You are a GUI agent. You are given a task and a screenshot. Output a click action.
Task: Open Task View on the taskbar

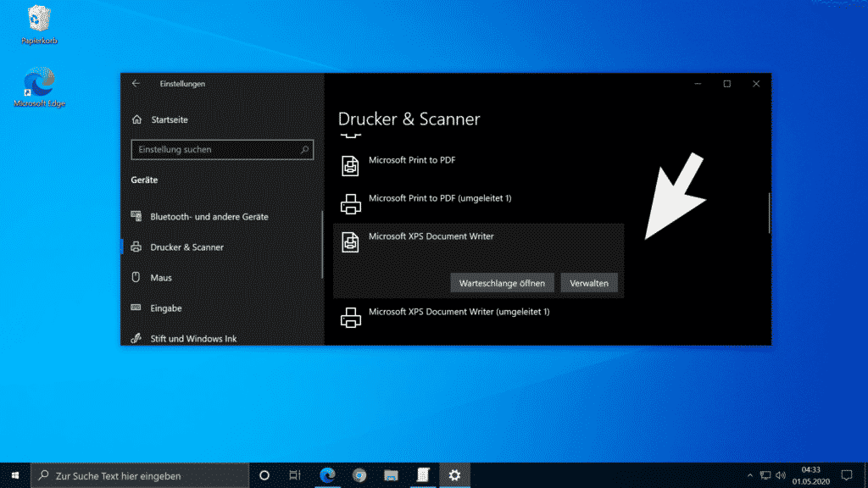(x=294, y=475)
